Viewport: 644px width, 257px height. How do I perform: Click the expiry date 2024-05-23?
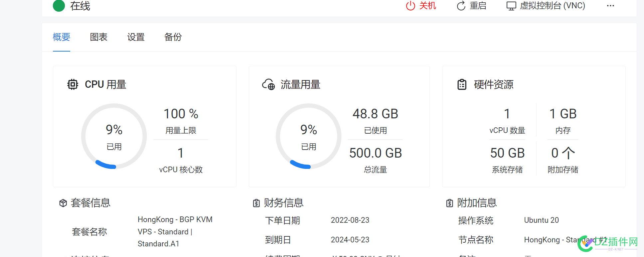point(350,240)
